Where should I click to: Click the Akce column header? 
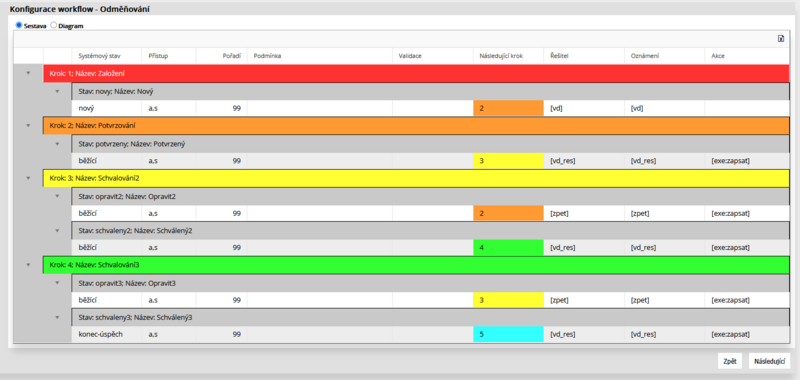pyautogui.click(x=747, y=56)
